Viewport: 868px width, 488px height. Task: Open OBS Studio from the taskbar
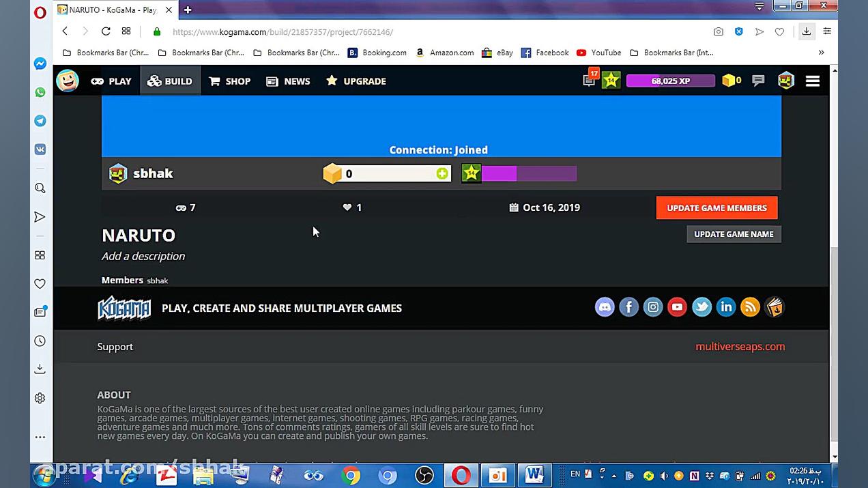pyautogui.click(x=424, y=476)
